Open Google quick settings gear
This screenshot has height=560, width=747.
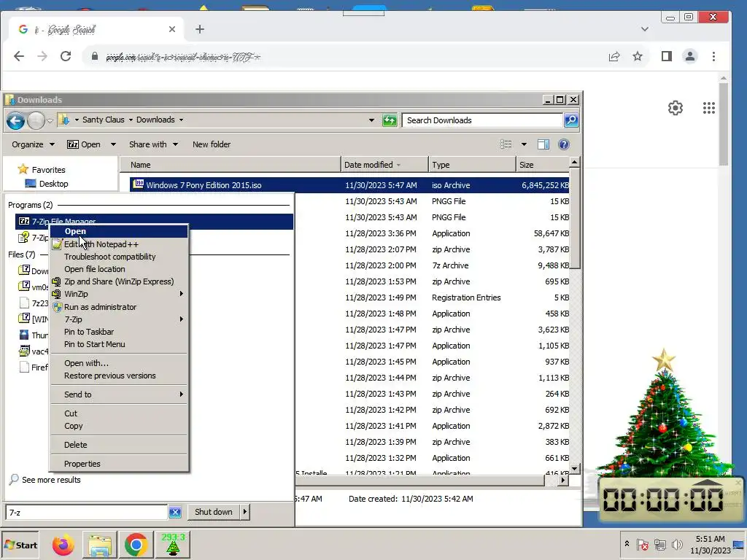675,108
